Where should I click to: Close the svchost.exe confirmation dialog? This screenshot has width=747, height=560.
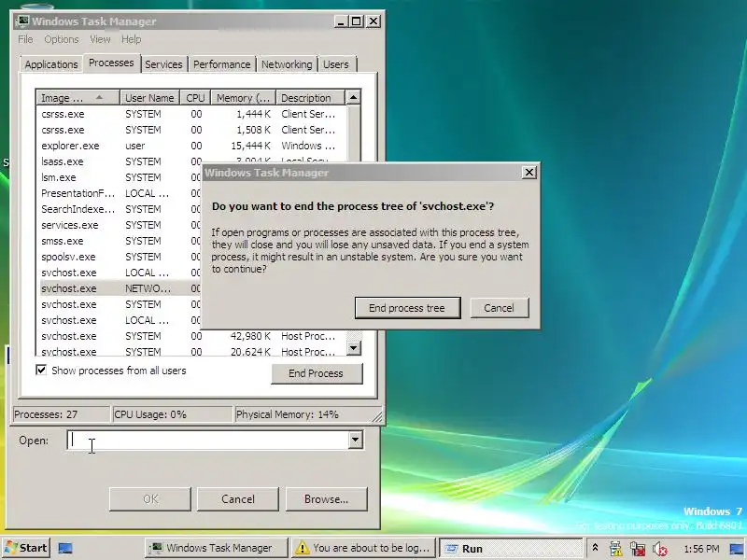click(529, 173)
